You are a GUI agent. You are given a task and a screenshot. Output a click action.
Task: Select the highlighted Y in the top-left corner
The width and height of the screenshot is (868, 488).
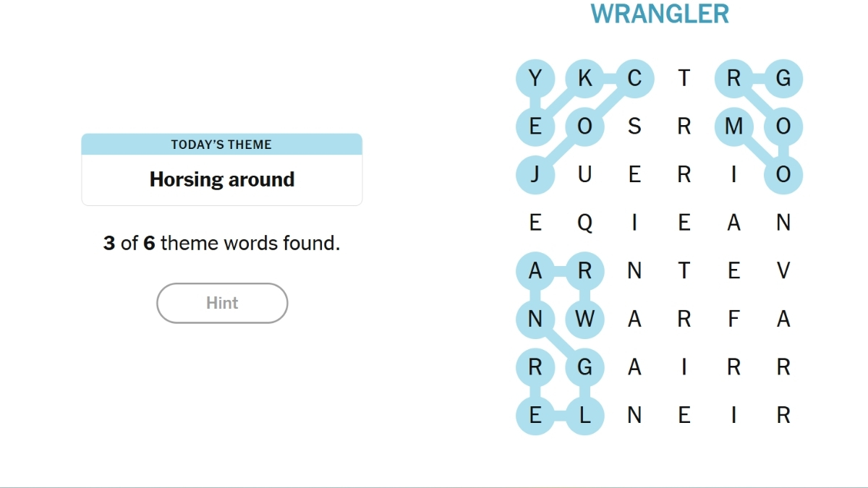pos(535,79)
